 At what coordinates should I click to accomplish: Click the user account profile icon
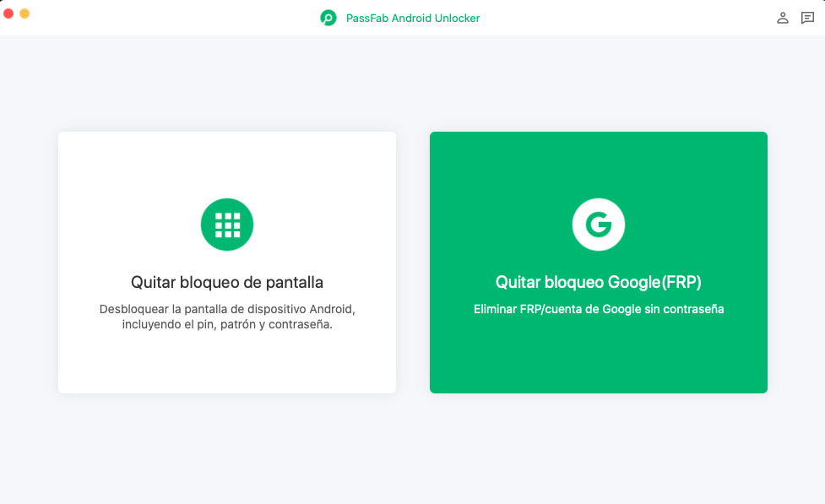[x=782, y=17]
